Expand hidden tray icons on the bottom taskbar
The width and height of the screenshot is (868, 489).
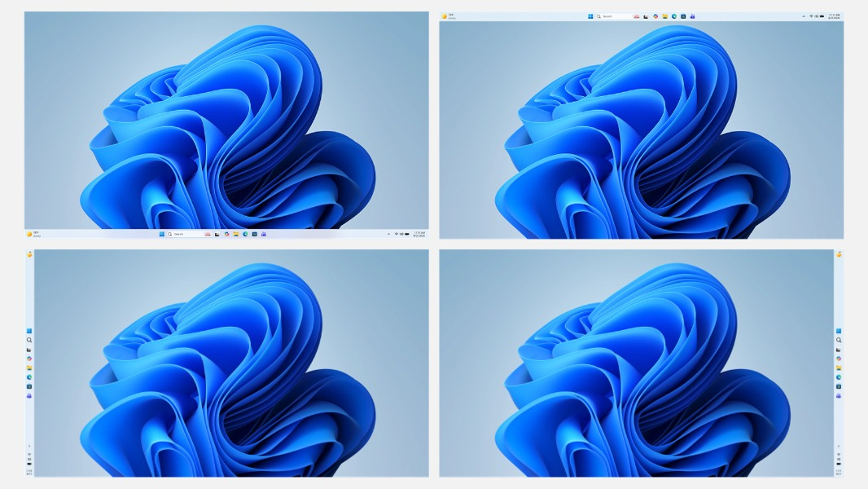click(389, 235)
